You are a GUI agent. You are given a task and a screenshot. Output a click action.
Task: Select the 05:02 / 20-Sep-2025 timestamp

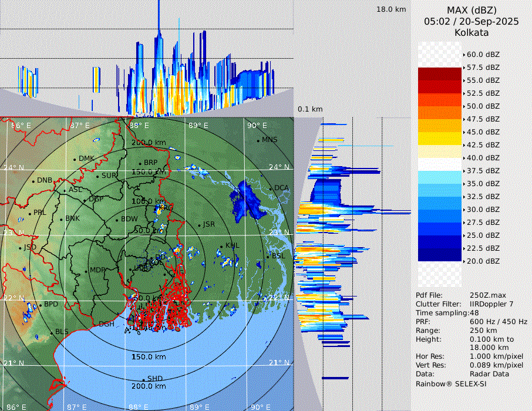(472, 21)
